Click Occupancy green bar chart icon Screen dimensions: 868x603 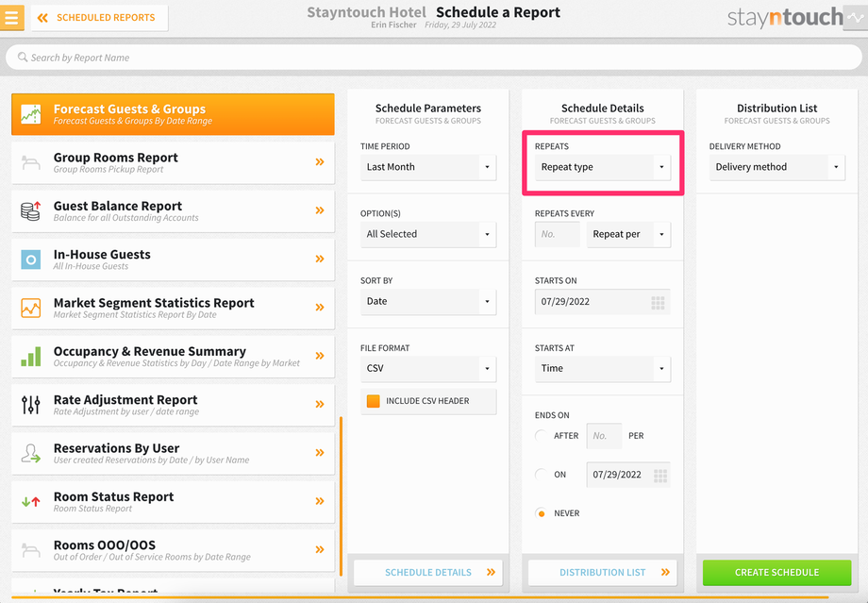31,357
